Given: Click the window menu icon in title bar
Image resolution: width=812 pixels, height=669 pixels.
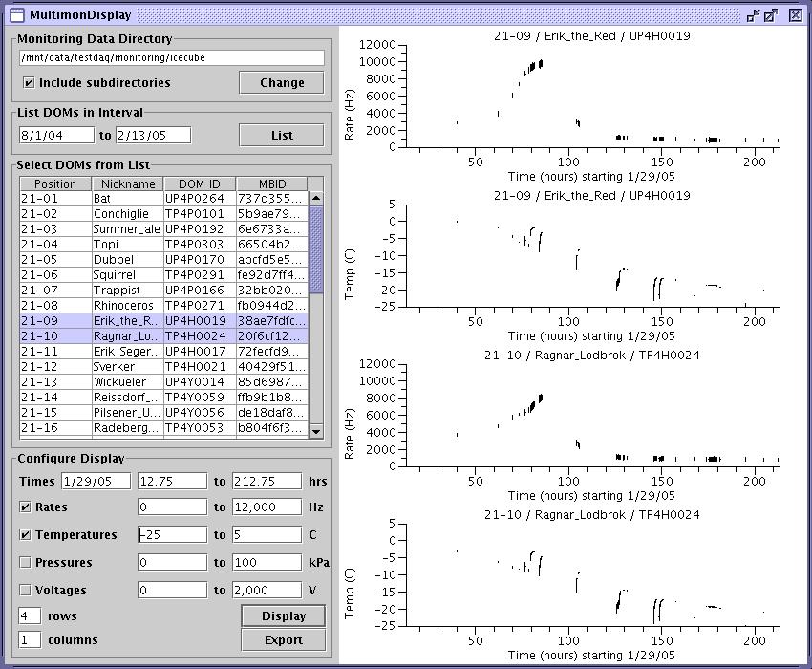Looking at the screenshot, I should click(x=15, y=14).
